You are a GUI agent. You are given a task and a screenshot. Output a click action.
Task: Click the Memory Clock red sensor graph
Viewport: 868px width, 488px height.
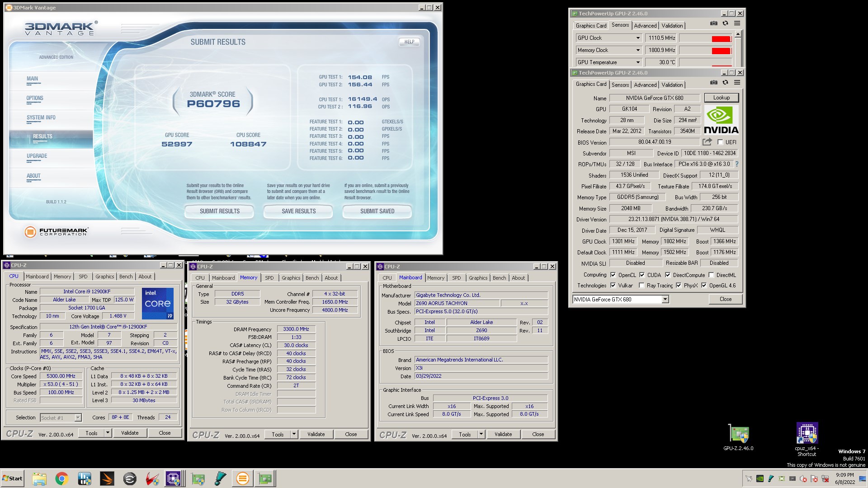pos(705,50)
